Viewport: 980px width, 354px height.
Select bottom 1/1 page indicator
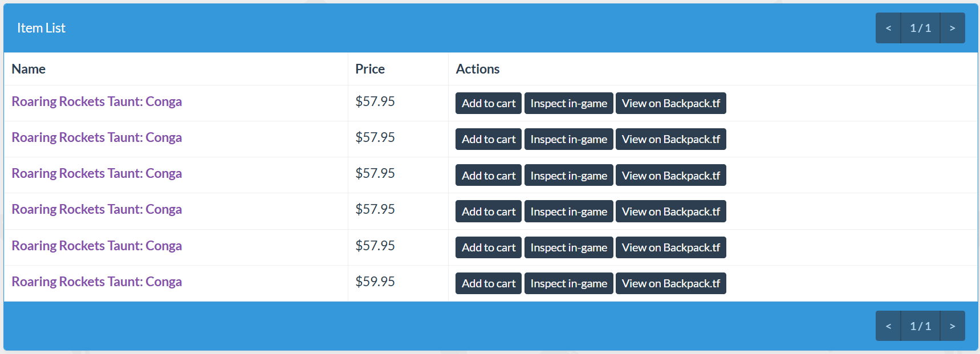[920, 326]
